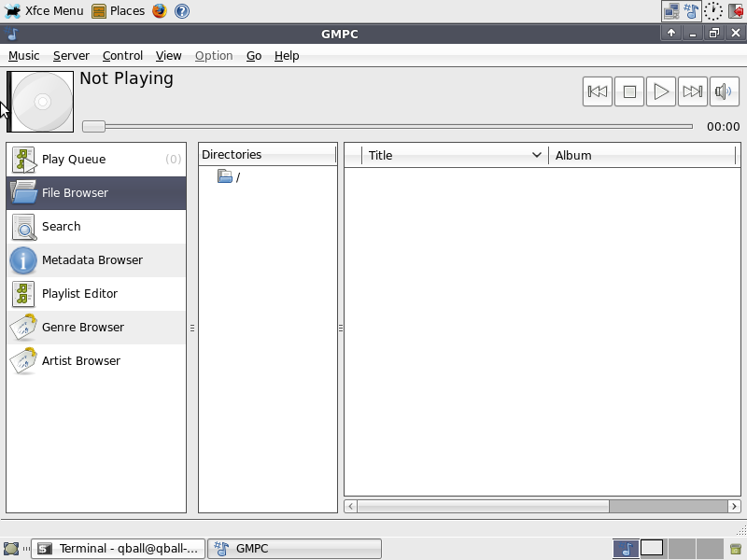
Task: Play the current track with Play button
Action: pos(660,91)
